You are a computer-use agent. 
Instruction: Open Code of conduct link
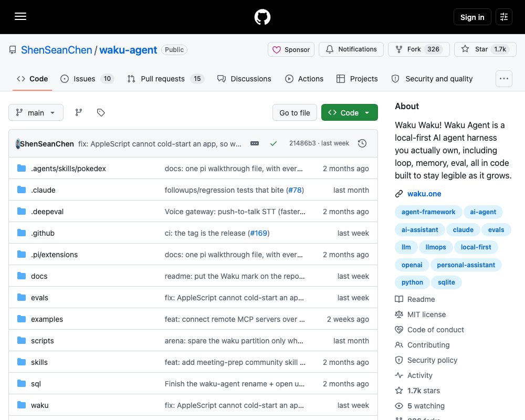[x=429, y=330]
